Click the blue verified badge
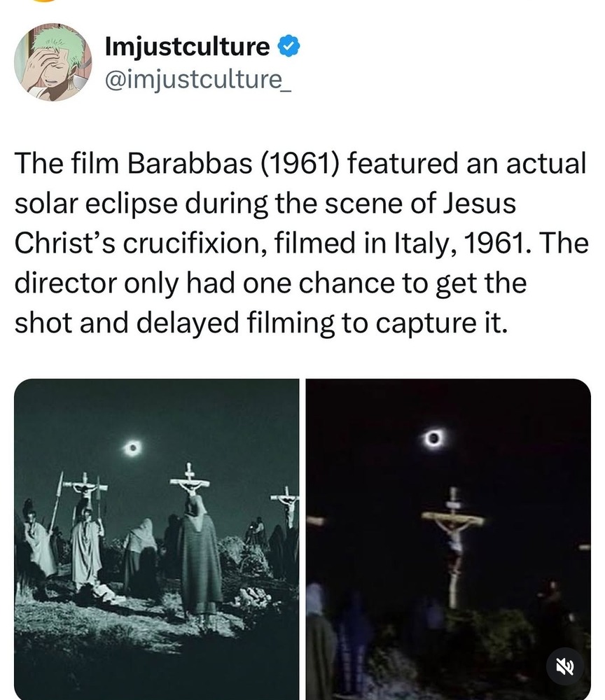The width and height of the screenshot is (605, 700). [x=290, y=46]
